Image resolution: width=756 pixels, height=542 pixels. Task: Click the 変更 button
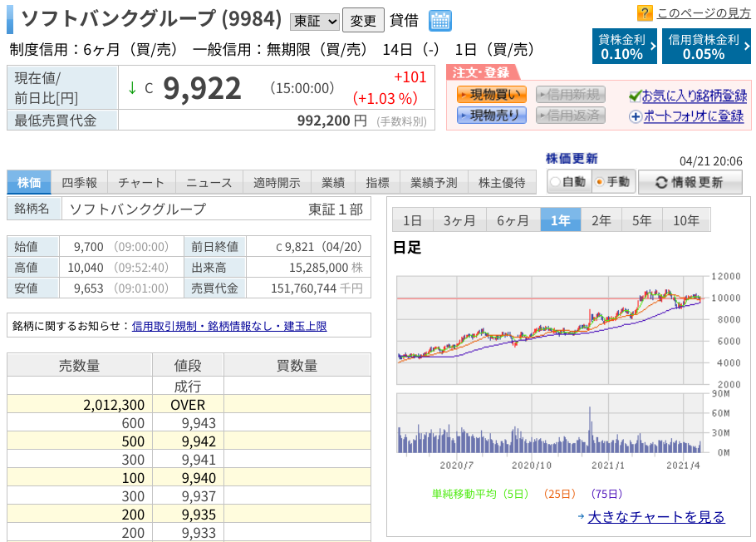pos(363,20)
